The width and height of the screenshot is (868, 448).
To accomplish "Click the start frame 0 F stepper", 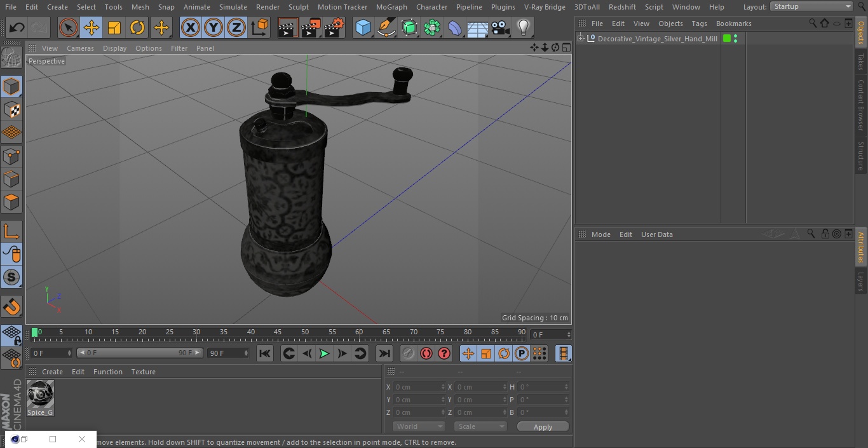I will pos(69,353).
